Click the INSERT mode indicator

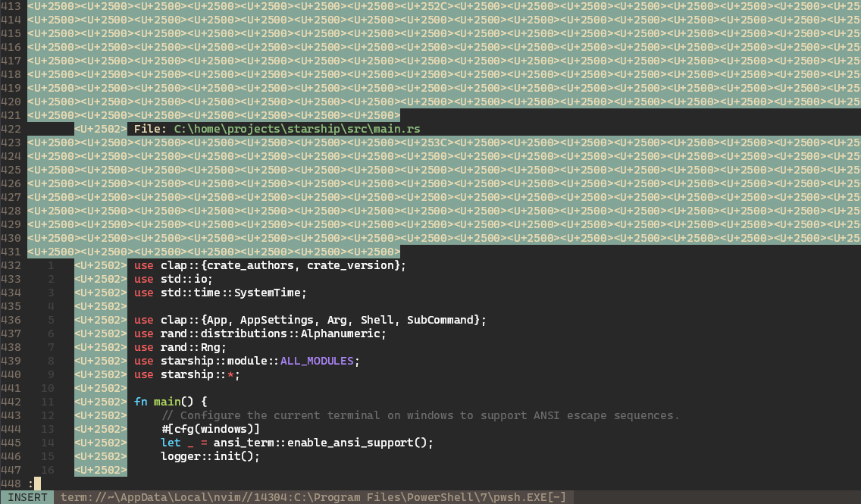click(x=27, y=497)
